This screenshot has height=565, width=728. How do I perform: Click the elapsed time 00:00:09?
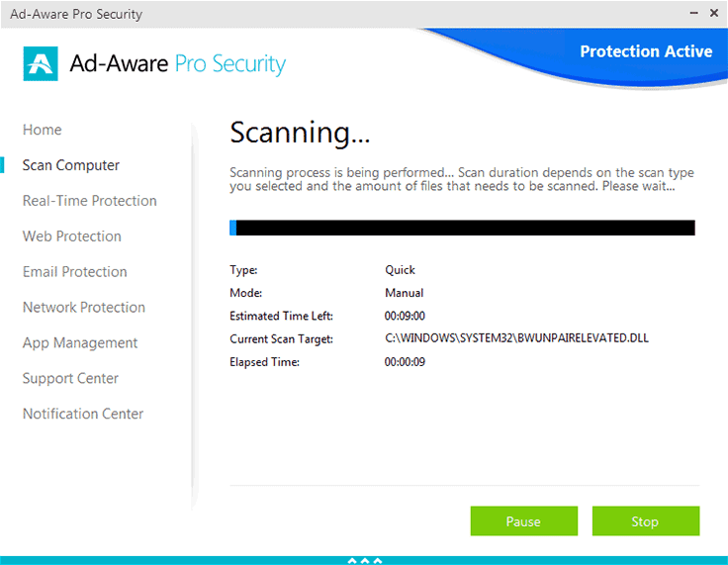click(x=405, y=362)
